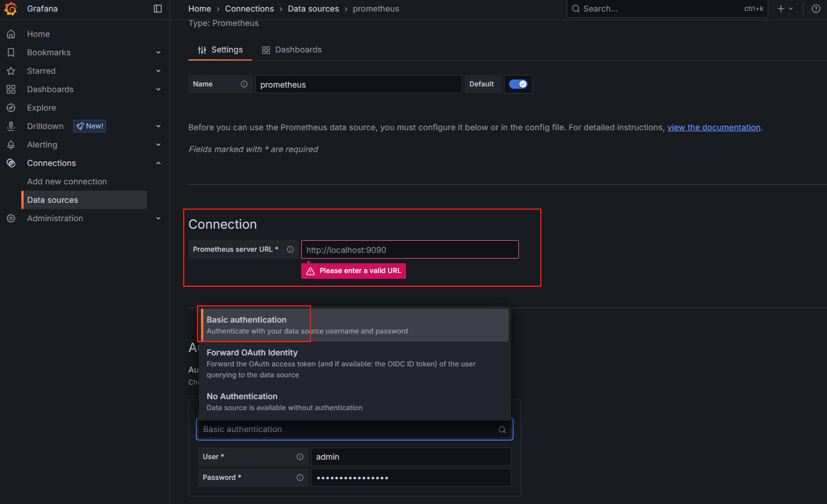The height and width of the screenshot is (504, 827).
Task: Click the help question mark icon
Action: pyautogui.click(x=815, y=9)
